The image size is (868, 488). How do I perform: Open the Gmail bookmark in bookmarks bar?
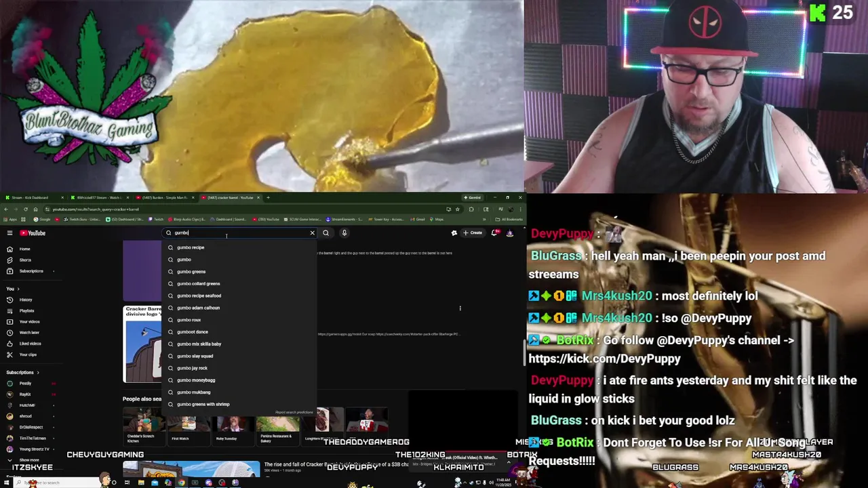[x=418, y=220]
